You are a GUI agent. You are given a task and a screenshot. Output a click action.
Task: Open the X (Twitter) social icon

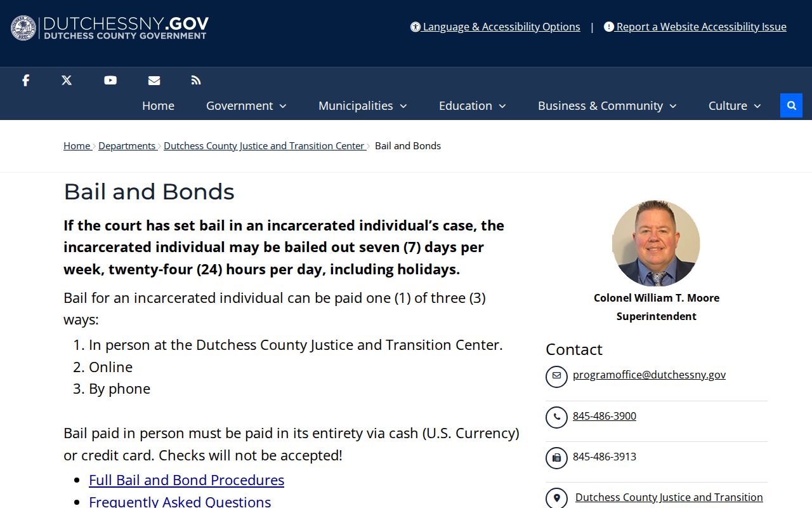point(67,80)
